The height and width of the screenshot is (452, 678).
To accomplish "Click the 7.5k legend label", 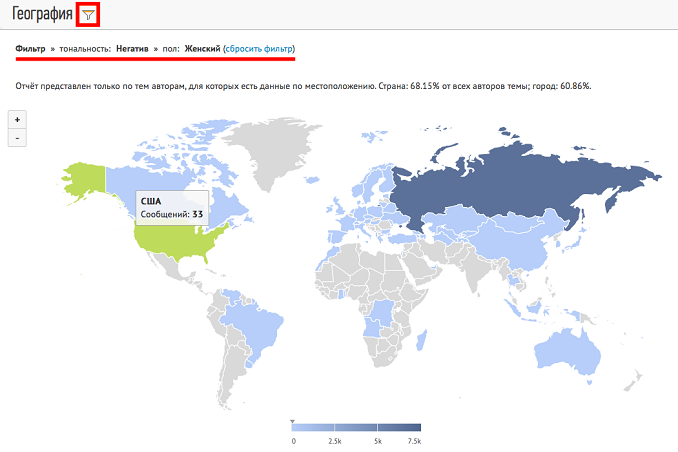I will pyautogui.click(x=414, y=441).
